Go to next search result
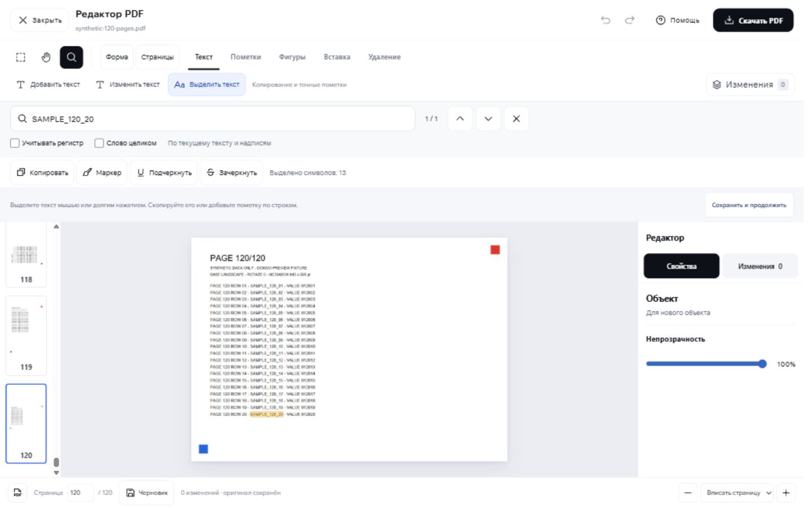Image resolution: width=812 pixels, height=508 pixels. 488,119
